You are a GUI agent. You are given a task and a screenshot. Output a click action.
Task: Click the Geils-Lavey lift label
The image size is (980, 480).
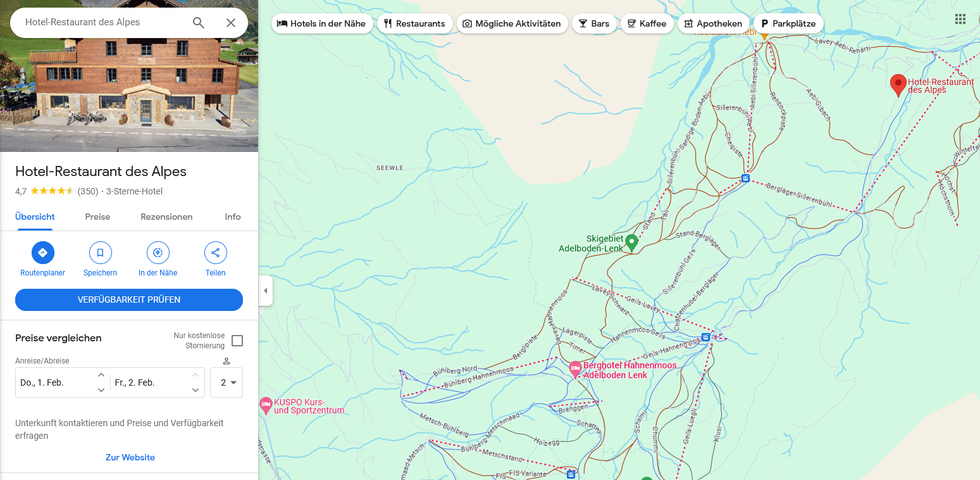click(643, 305)
